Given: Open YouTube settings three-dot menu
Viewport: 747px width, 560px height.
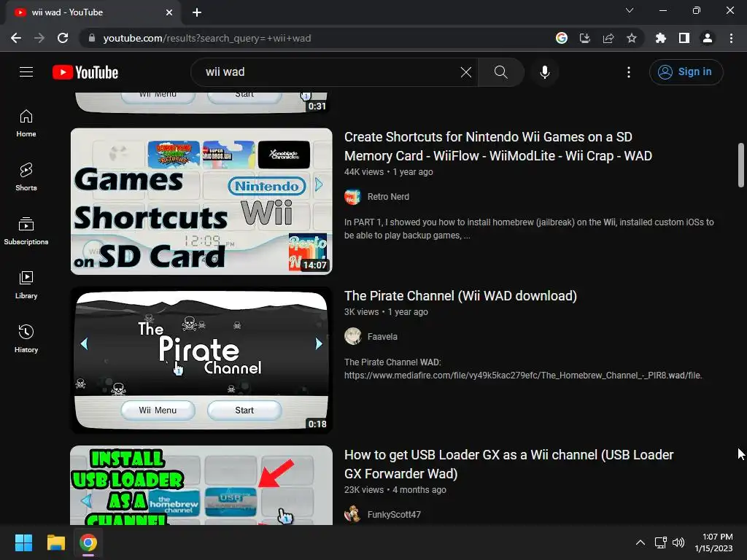Looking at the screenshot, I should click(x=629, y=72).
